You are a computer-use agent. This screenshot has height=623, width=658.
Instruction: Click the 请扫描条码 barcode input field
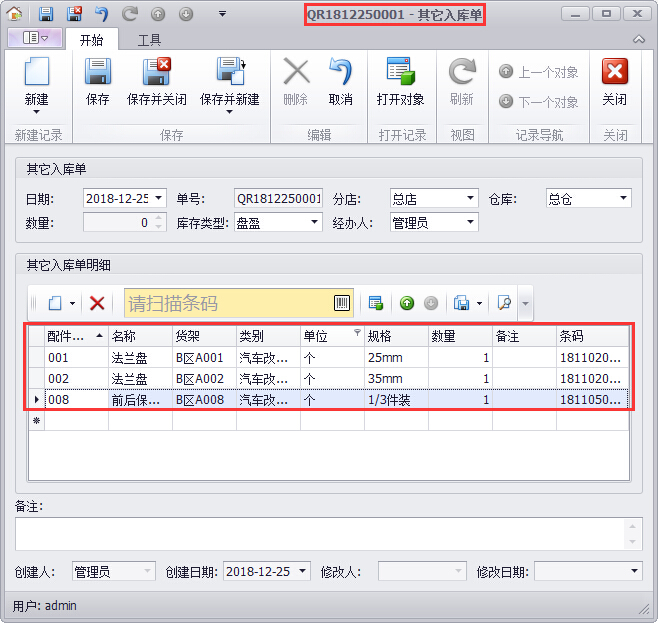click(228, 303)
